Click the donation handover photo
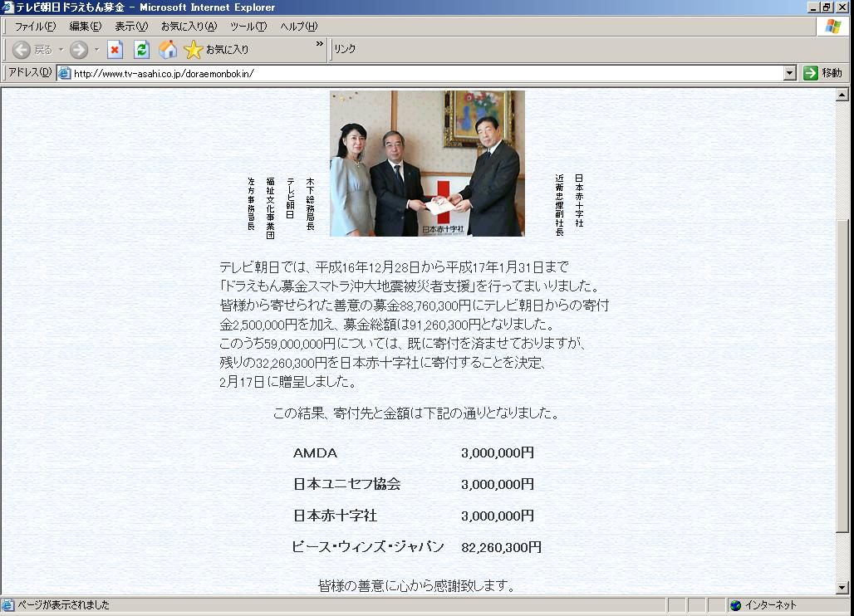The height and width of the screenshot is (616, 854). 427,164
